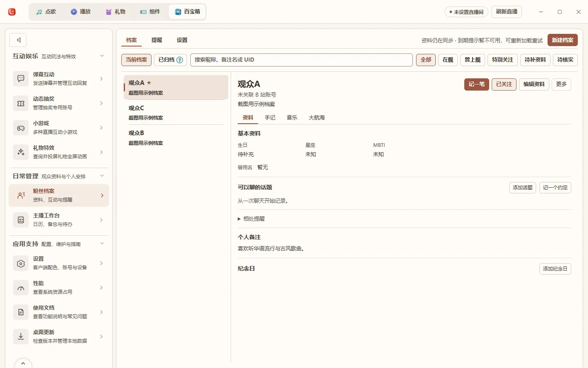Click the search field for 昵称 or UID
The height and width of the screenshot is (368, 588).
point(301,60)
